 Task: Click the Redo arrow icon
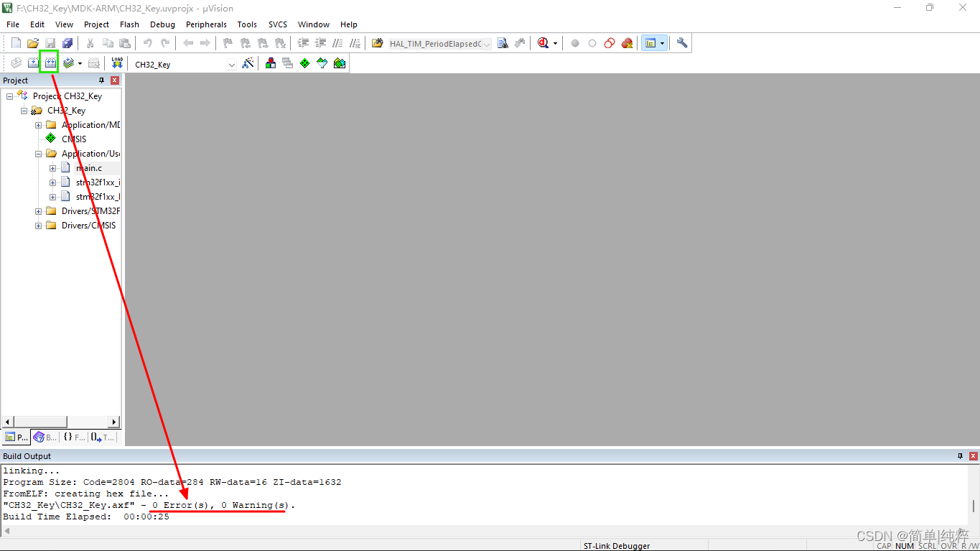click(x=165, y=43)
